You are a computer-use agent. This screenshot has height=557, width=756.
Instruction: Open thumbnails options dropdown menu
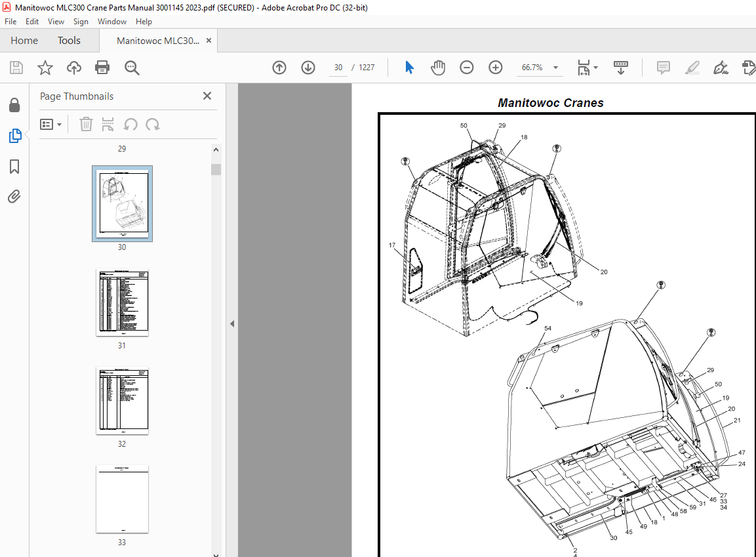51,125
